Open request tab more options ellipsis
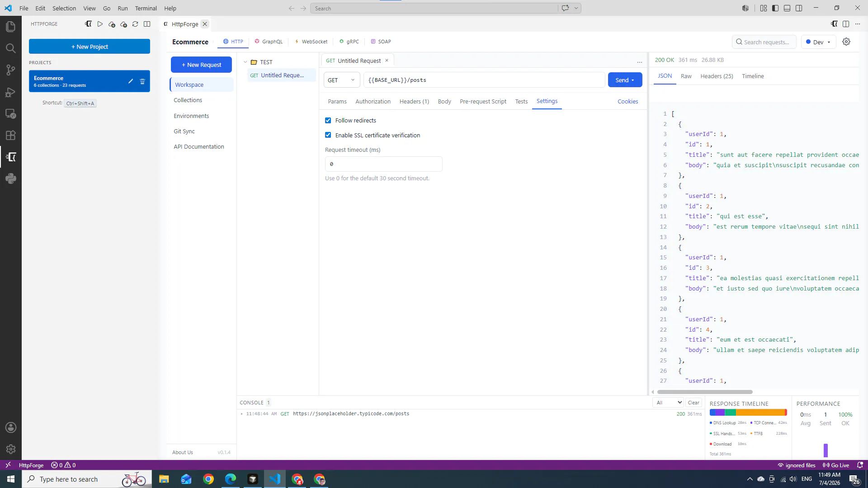868x488 pixels. pos(640,61)
